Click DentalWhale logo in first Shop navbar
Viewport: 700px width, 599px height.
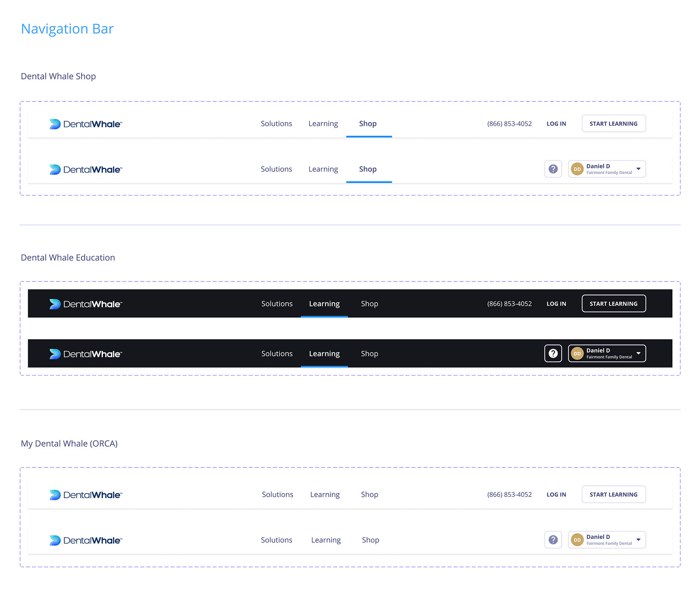pyautogui.click(x=86, y=124)
